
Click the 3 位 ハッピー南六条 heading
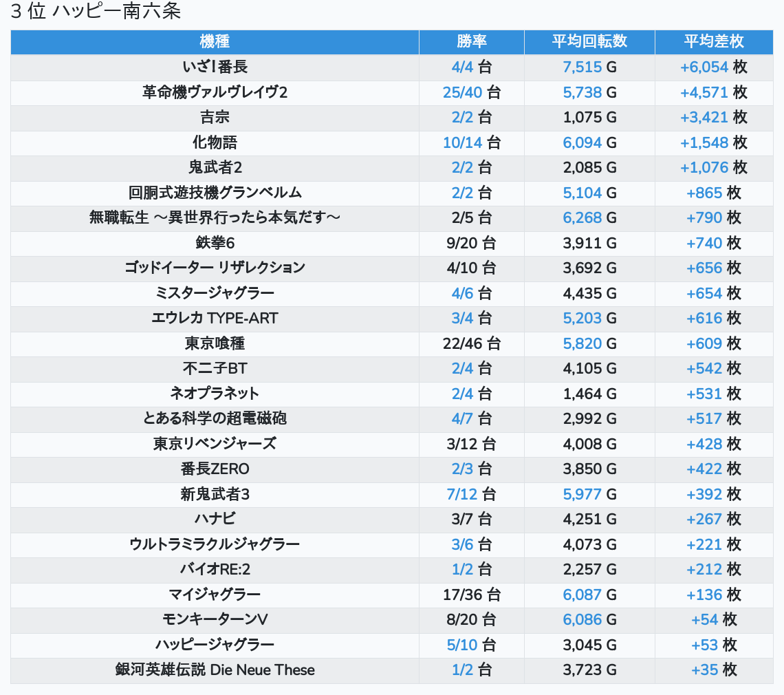pyautogui.click(x=96, y=12)
